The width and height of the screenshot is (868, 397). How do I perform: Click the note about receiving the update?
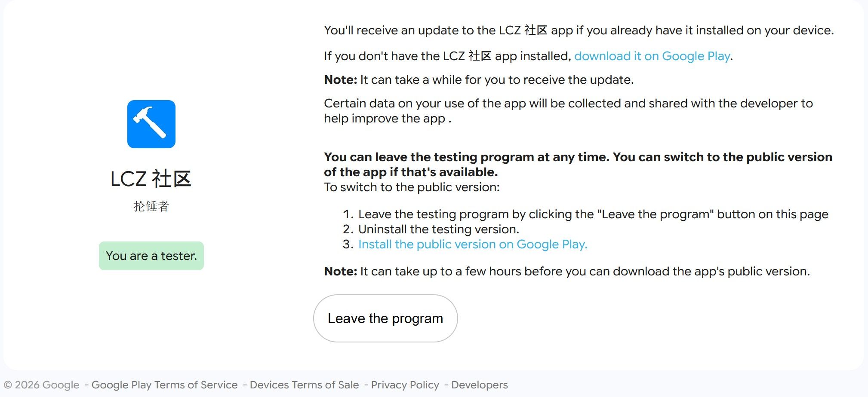479,79
